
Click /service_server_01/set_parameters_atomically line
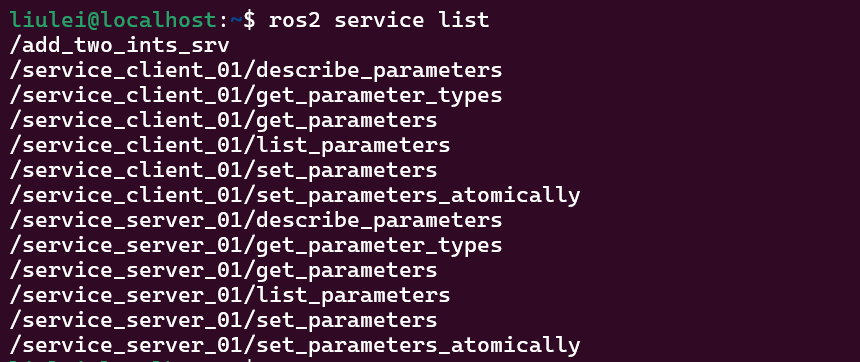click(295, 345)
